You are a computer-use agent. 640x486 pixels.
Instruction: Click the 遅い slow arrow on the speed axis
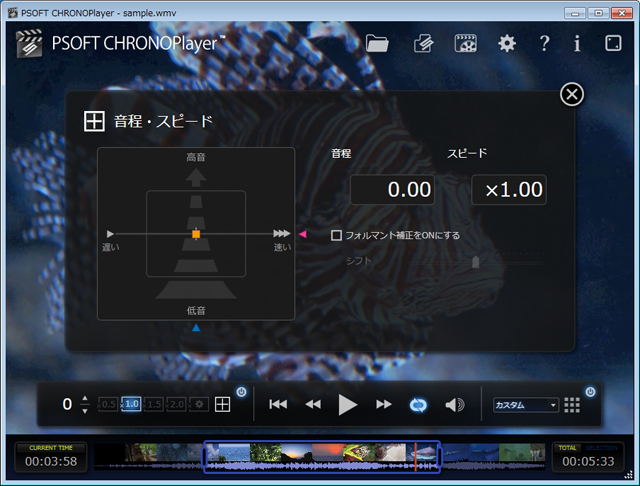[110, 234]
